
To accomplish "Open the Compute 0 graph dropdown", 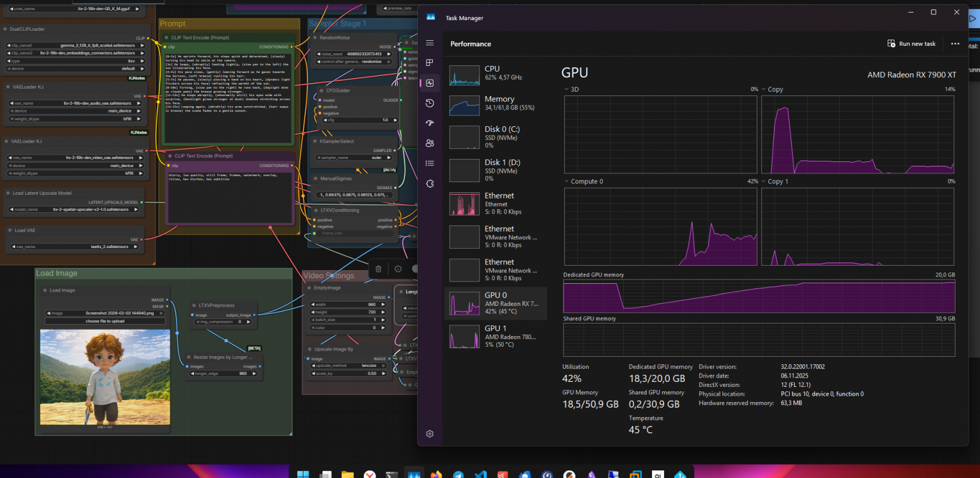I will click(x=567, y=182).
